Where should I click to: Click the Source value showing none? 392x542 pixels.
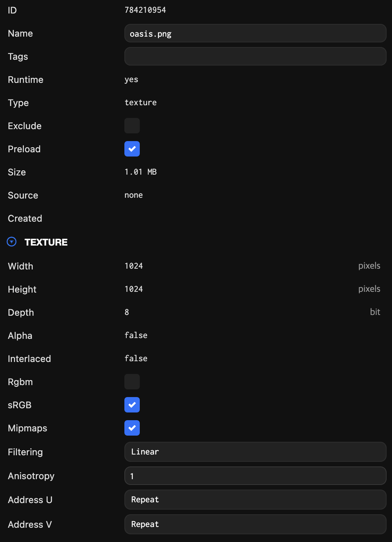tap(133, 195)
